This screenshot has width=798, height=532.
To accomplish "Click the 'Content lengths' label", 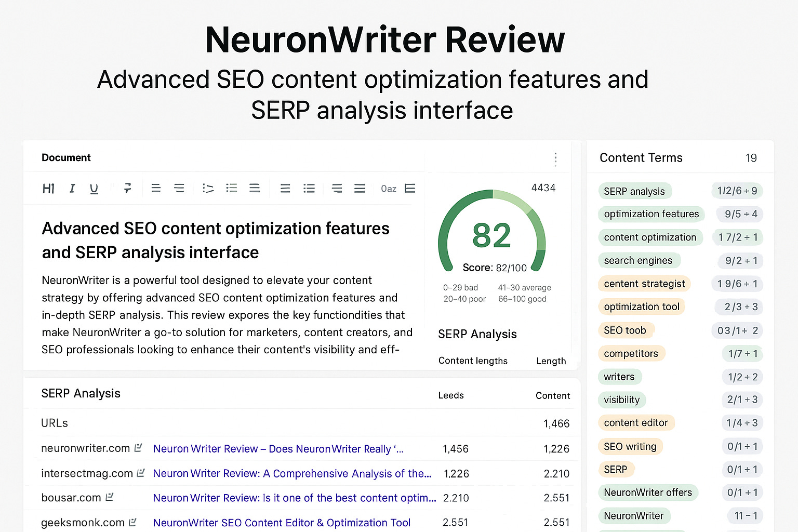I will coord(473,361).
